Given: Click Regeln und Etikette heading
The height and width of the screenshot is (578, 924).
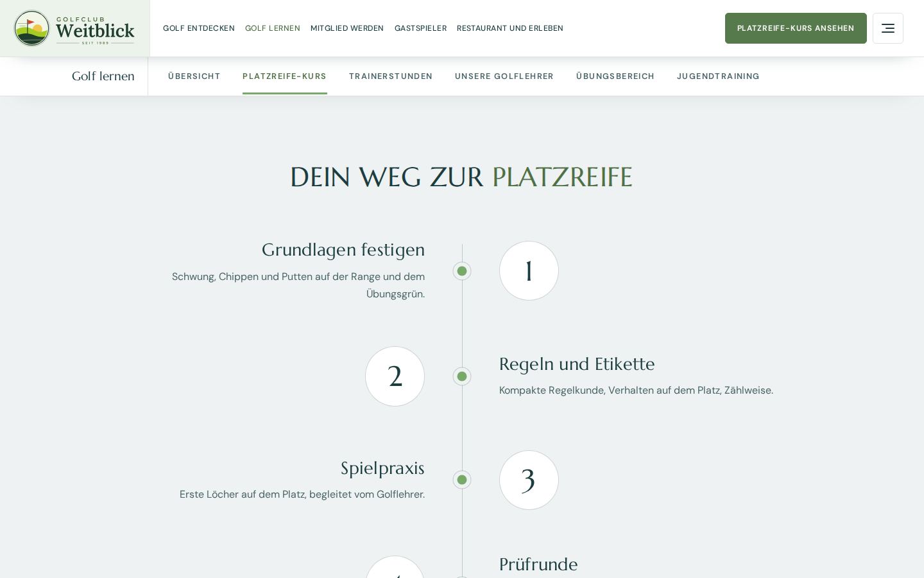Looking at the screenshot, I should (x=577, y=363).
